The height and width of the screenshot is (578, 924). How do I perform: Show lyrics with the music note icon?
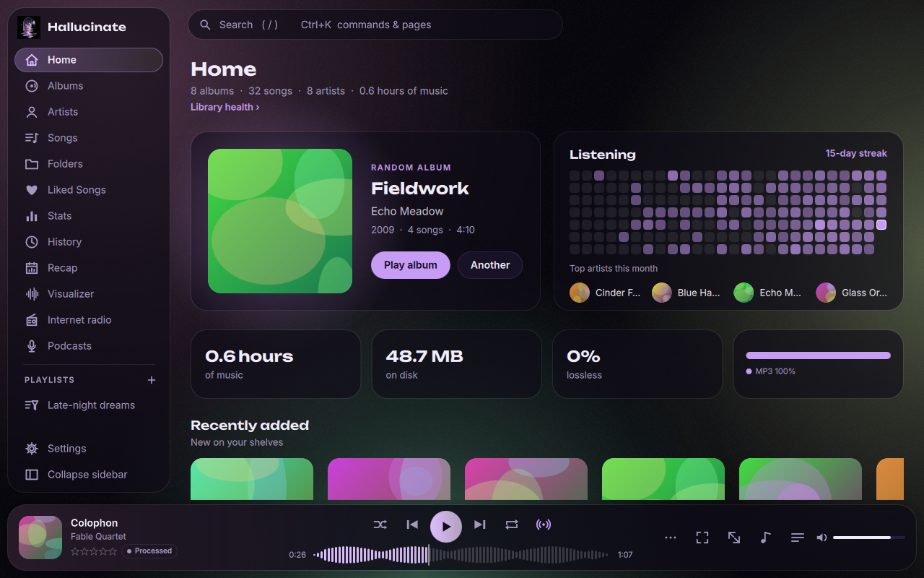point(766,538)
